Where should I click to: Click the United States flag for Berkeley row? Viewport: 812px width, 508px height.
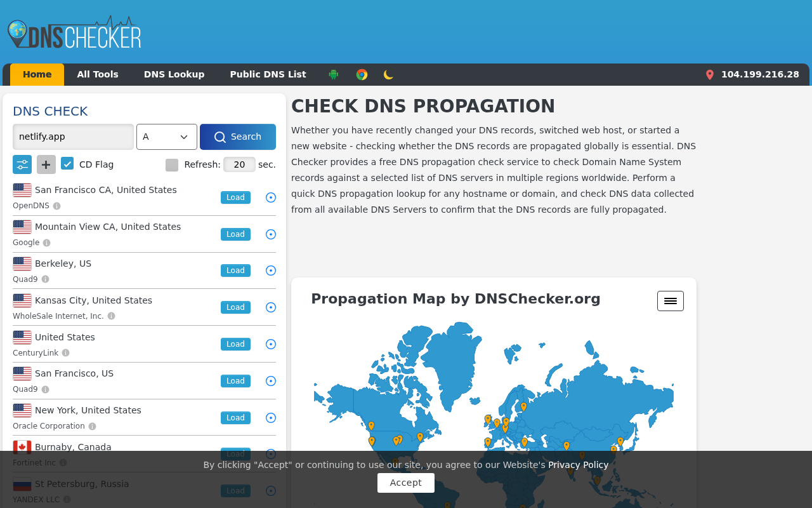(22, 264)
